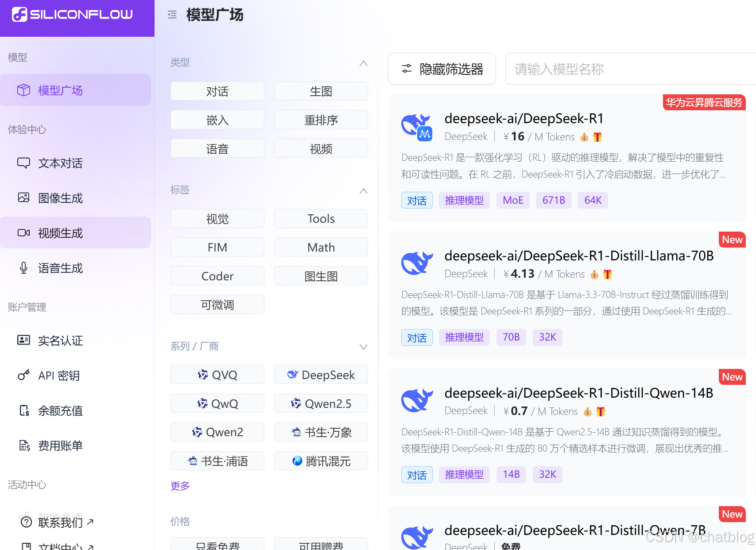
Task: Toggle the 系列 / 厂商 section chevron
Action: (363, 347)
